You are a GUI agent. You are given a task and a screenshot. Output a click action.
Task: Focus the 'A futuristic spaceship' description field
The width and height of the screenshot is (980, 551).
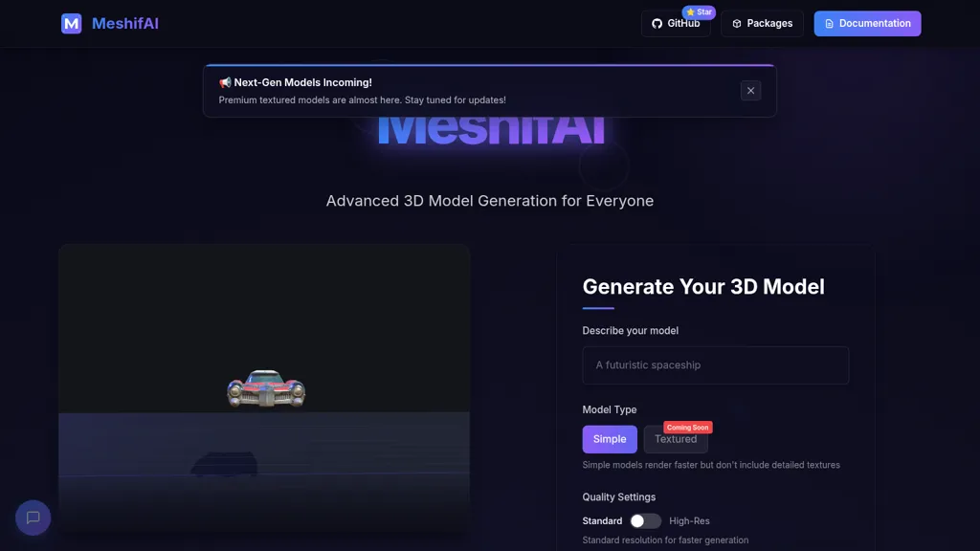[x=716, y=364]
